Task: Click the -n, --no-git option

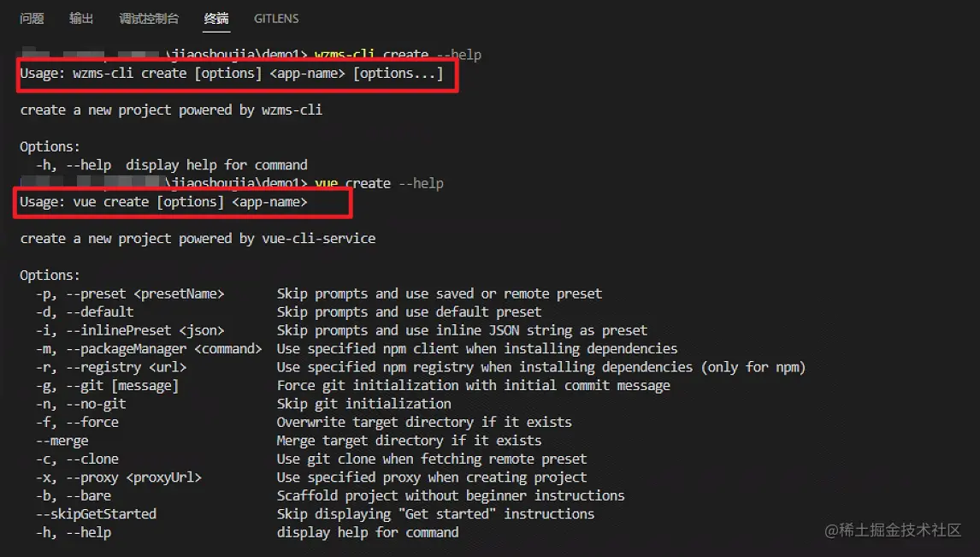Action: pos(80,404)
